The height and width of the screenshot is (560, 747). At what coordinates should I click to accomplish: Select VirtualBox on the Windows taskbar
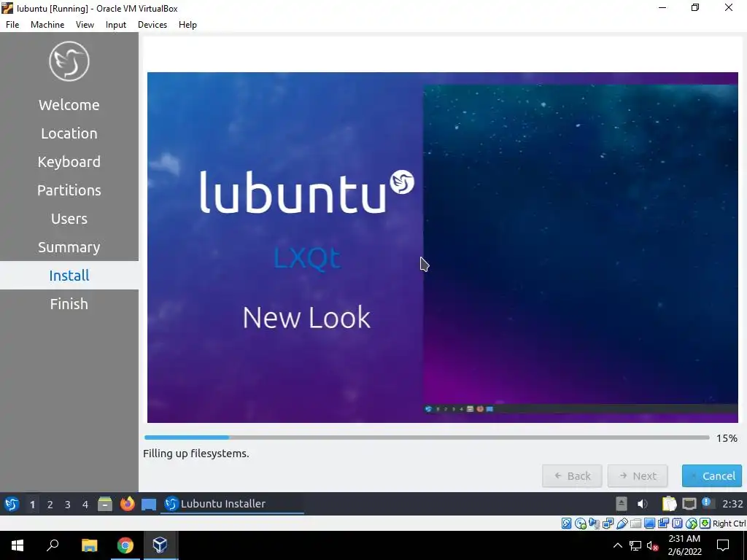click(160, 545)
